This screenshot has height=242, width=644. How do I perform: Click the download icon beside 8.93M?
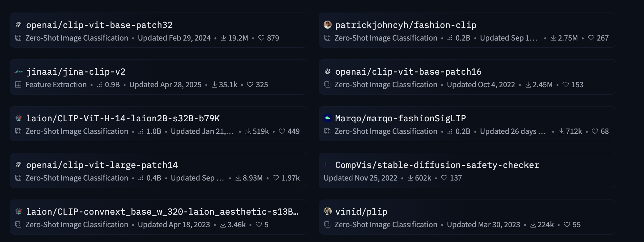[x=238, y=178]
